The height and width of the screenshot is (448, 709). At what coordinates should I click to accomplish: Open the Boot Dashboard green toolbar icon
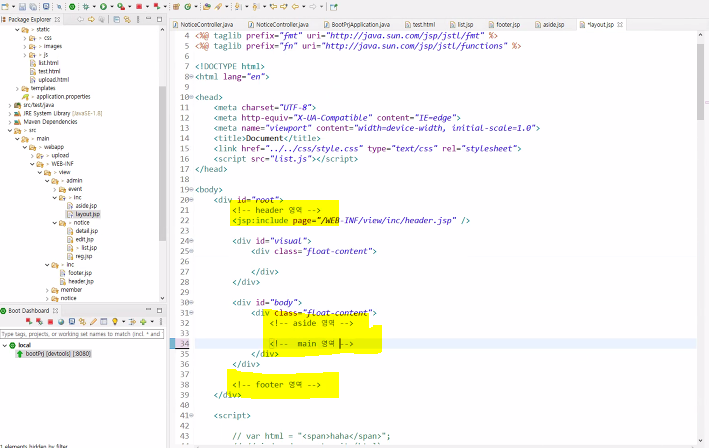(72, 7)
